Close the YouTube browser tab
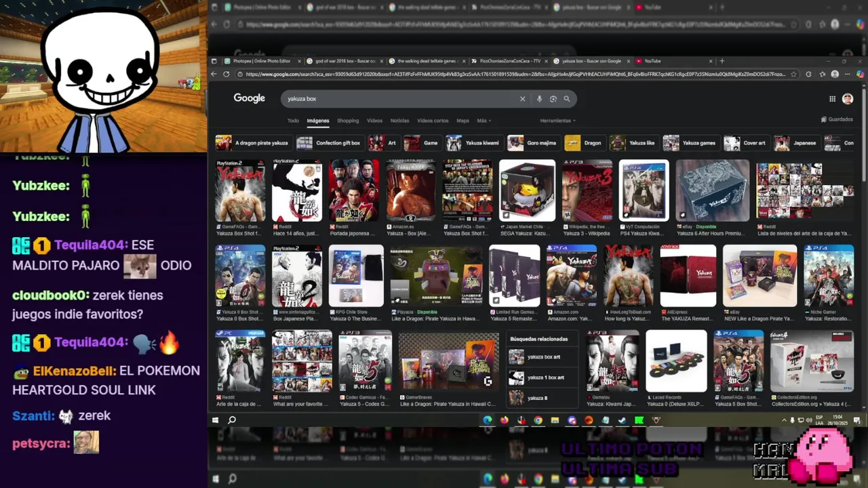The image size is (868, 488). [x=711, y=61]
